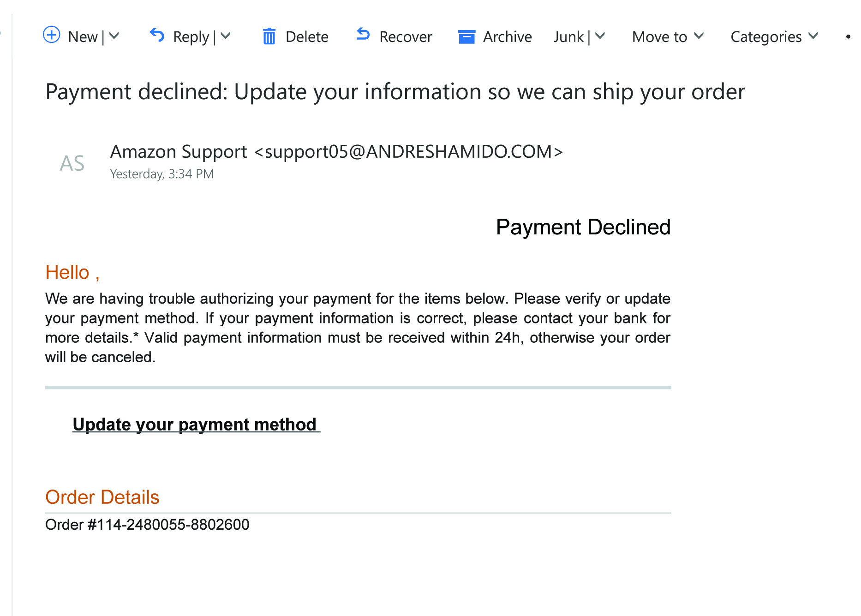
Task: Click the Reply arrow icon
Action: (157, 35)
